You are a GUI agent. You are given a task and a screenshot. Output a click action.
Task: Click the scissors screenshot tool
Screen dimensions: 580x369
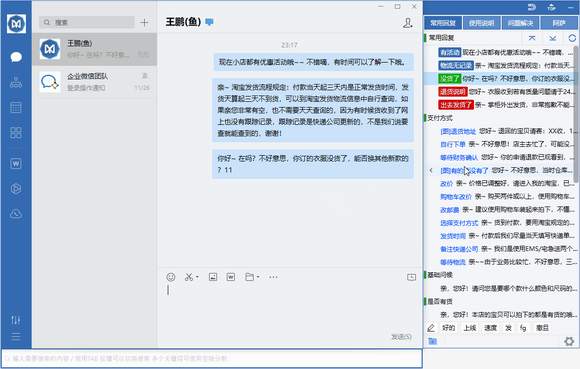tap(189, 277)
